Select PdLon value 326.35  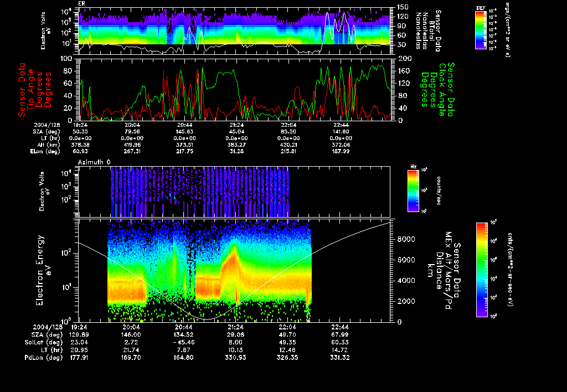288,358
